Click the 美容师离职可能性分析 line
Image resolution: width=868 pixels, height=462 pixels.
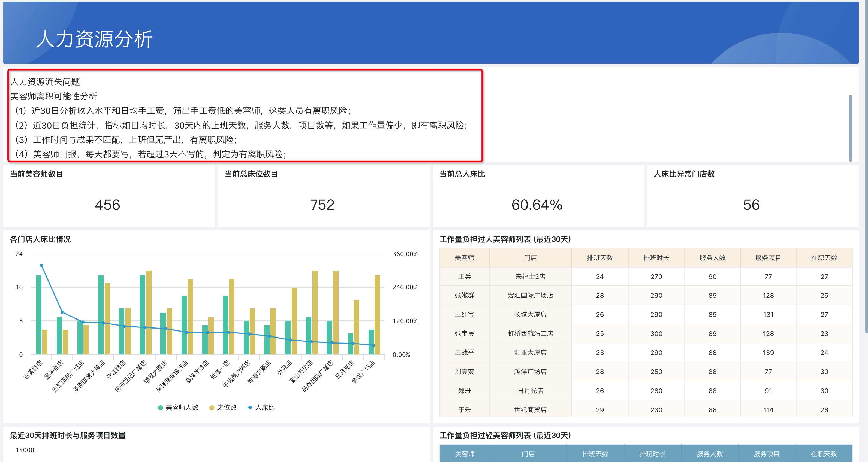tap(54, 96)
